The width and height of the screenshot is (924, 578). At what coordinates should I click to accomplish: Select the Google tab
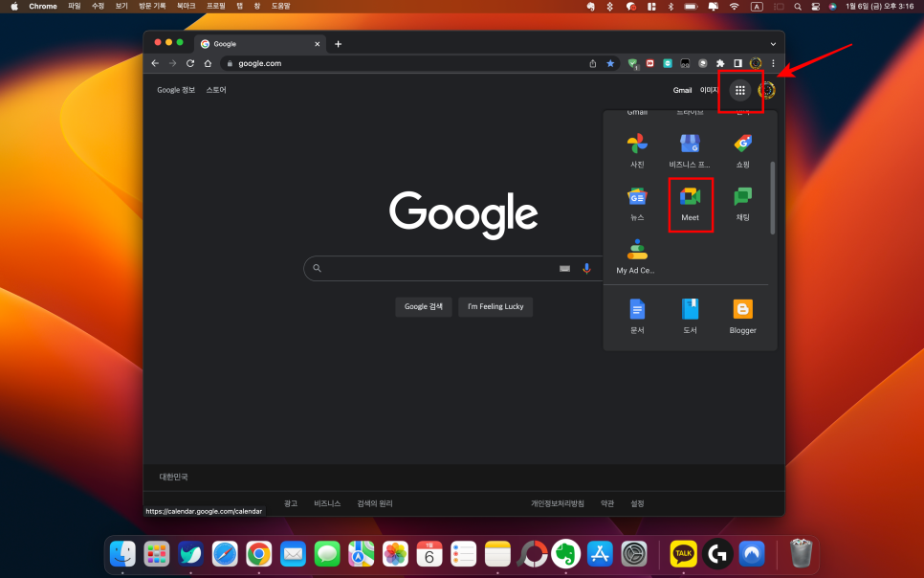260,44
